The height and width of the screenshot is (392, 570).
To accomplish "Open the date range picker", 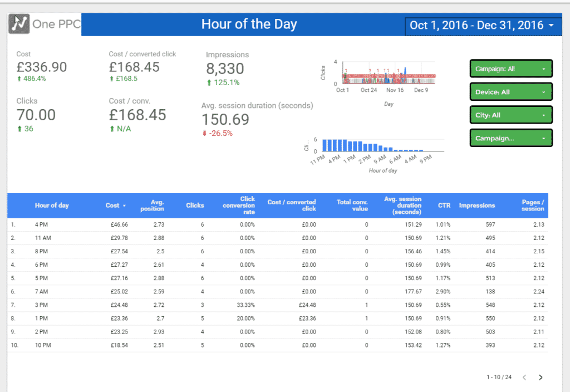I will pyautogui.click(x=481, y=25).
